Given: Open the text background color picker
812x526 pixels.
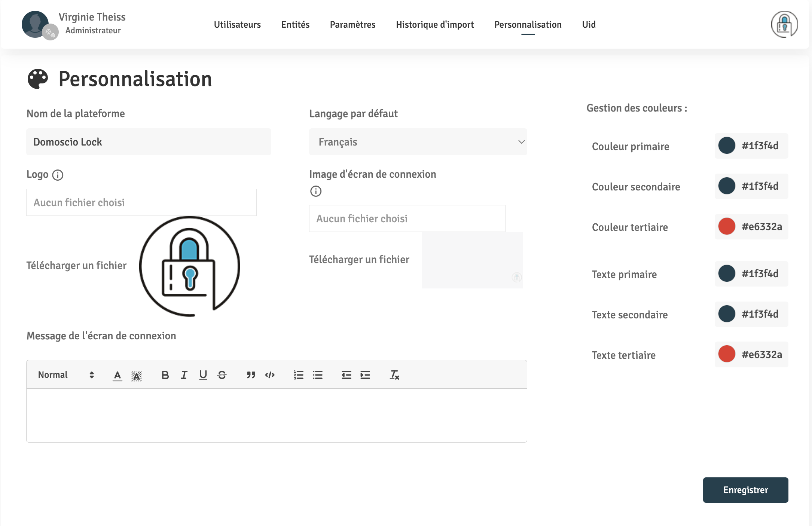Looking at the screenshot, I should pos(137,375).
